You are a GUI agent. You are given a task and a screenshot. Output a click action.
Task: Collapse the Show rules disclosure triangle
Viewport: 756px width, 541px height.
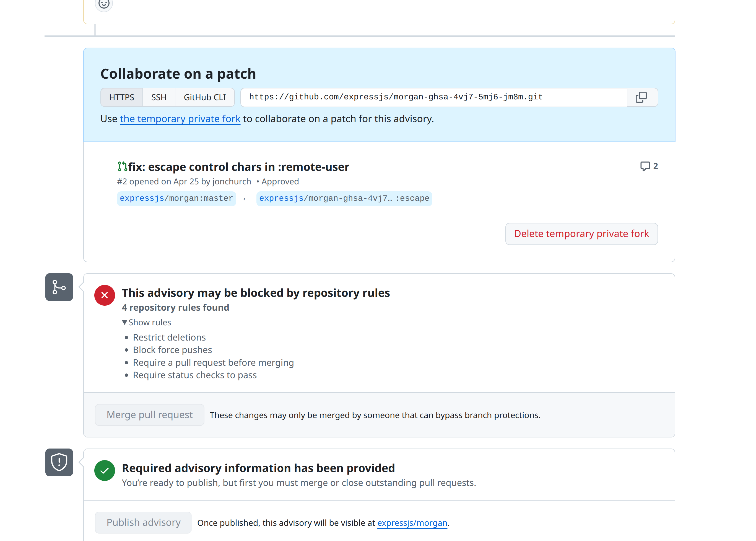tap(124, 323)
